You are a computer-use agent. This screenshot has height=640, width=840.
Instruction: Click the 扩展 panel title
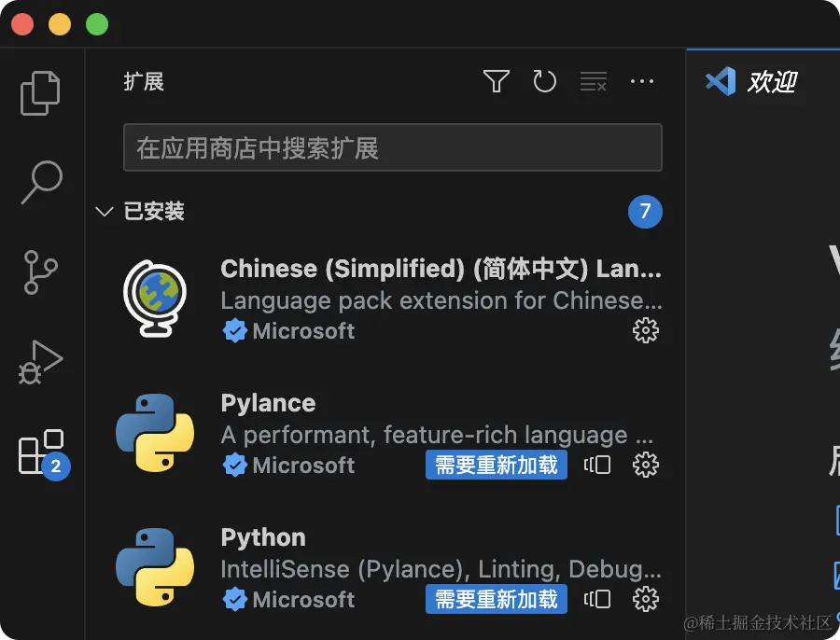[144, 82]
